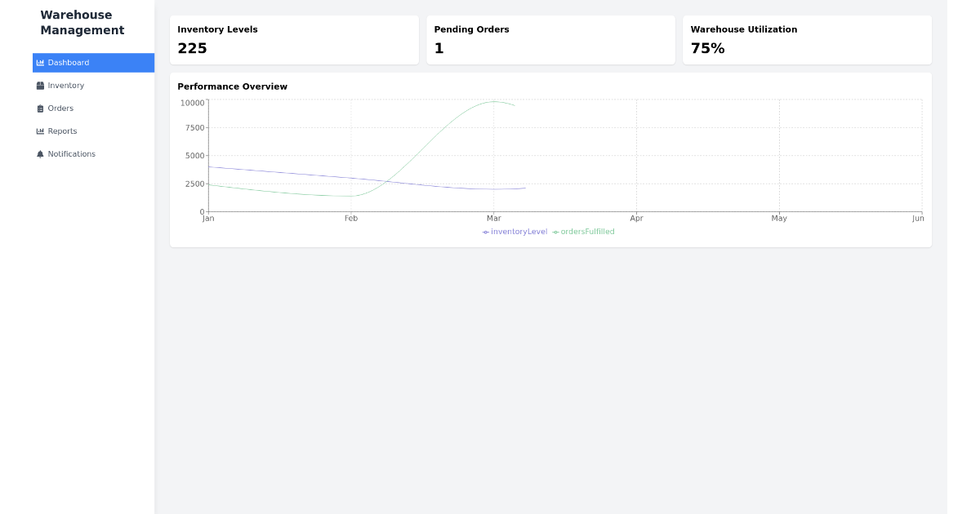Click the Pending Orders stat card
The image size is (980, 514).
click(550, 39)
